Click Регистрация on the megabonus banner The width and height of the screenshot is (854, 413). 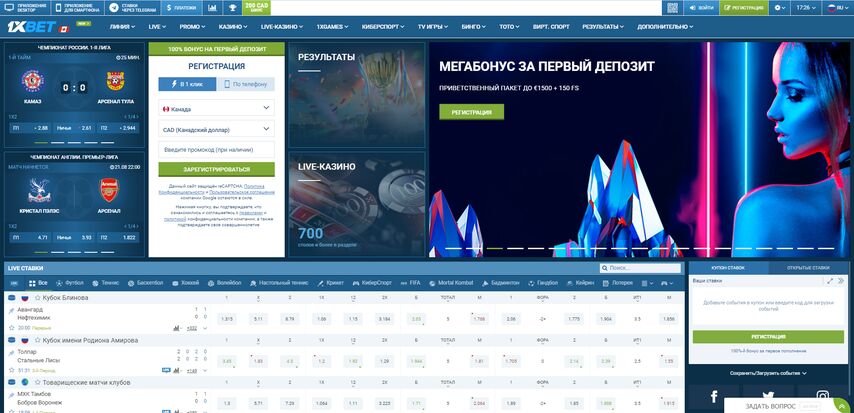coord(471,112)
